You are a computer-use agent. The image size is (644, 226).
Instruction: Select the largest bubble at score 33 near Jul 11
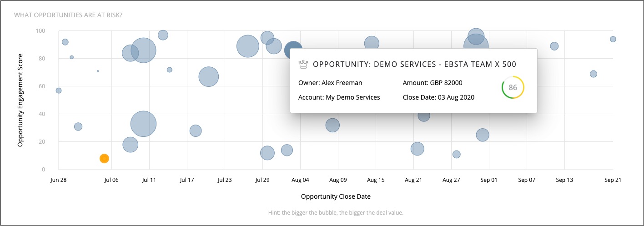143,124
